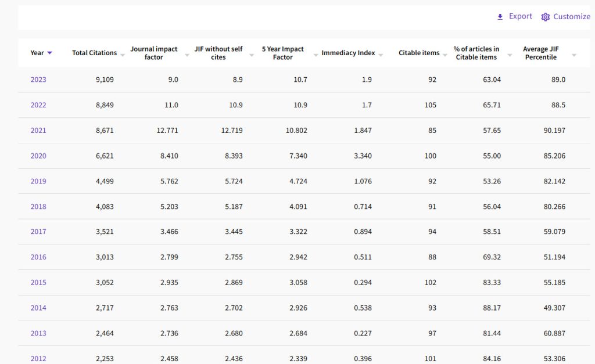
Task: Select the 6,621 citations cell
Action: point(105,156)
